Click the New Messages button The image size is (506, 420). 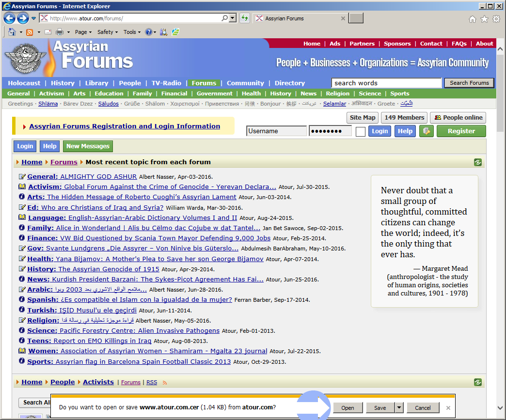[88, 146]
